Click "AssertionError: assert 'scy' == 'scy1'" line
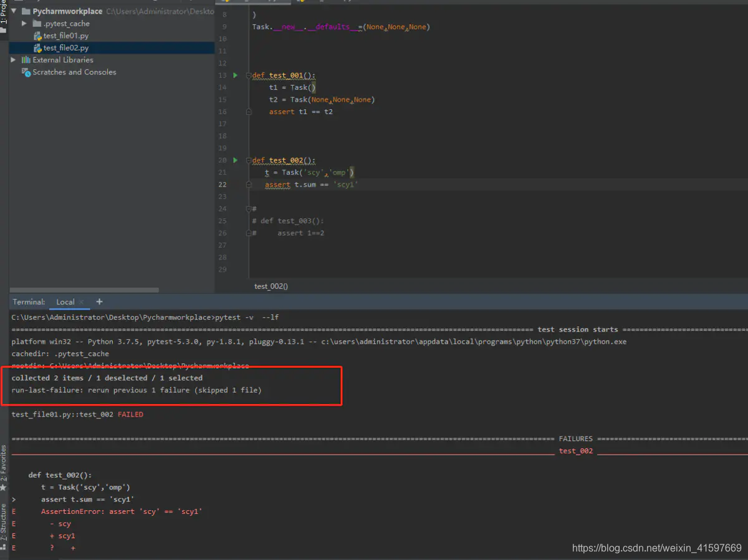The height and width of the screenshot is (560, 748). (x=122, y=511)
